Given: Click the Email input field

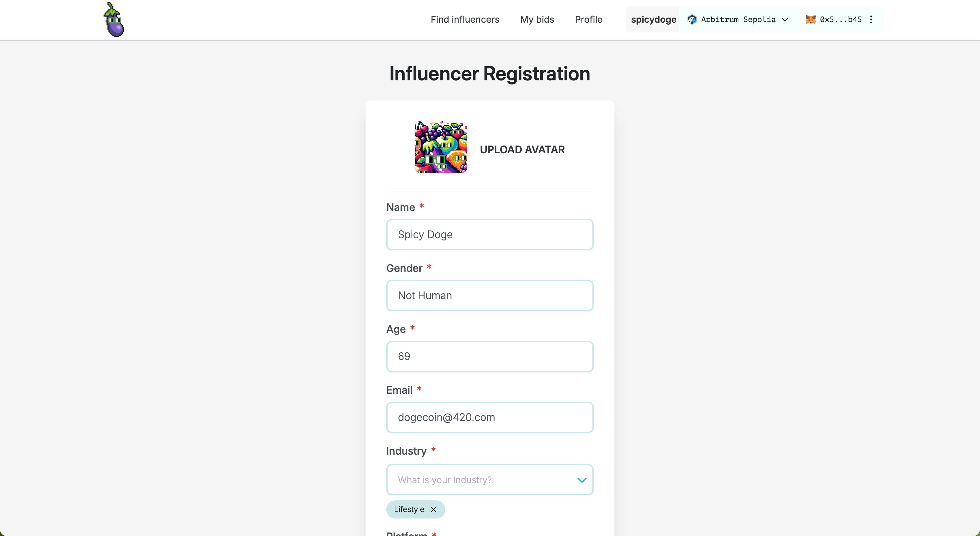Looking at the screenshot, I should pyautogui.click(x=490, y=417).
